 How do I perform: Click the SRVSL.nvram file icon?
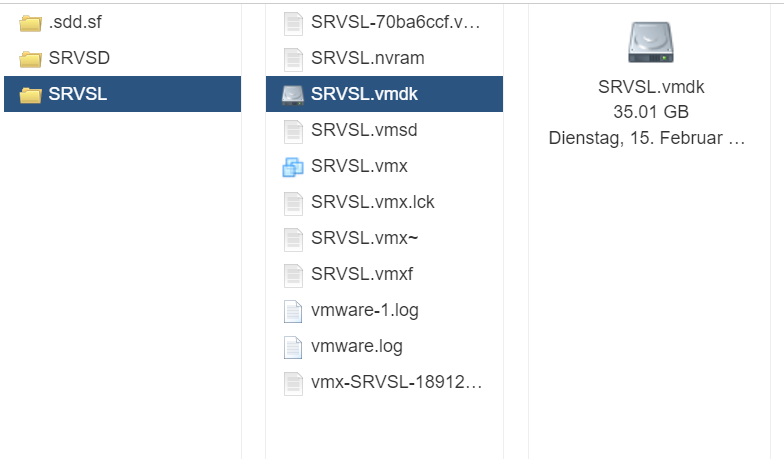292,58
